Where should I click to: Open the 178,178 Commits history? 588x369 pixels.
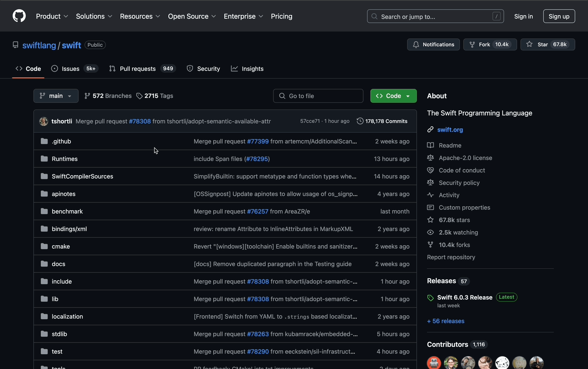click(382, 121)
